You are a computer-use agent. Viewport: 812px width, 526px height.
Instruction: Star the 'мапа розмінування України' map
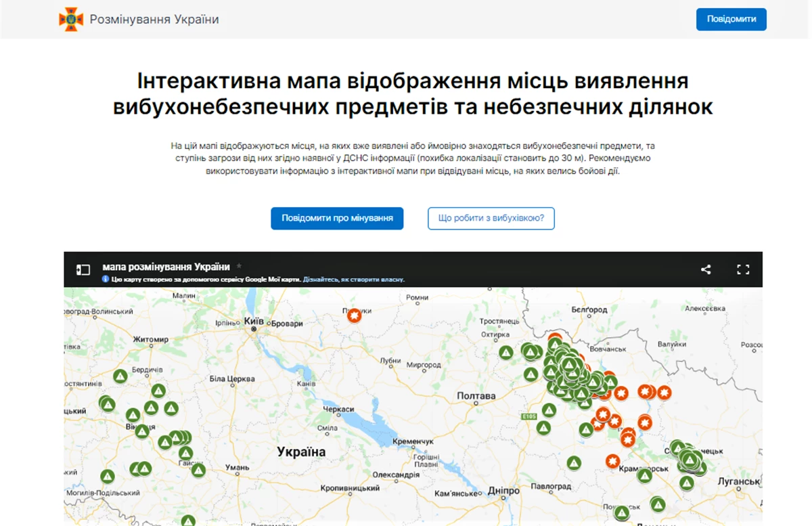pyautogui.click(x=239, y=267)
